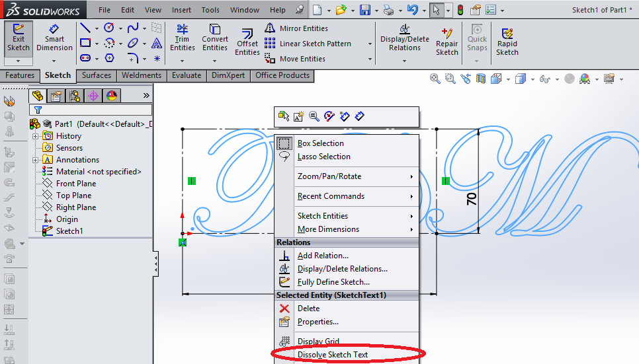Image resolution: width=639 pixels, height=364 pixels.
Task: Click Linear Sketch Pattern
Action: pos(308,44)
